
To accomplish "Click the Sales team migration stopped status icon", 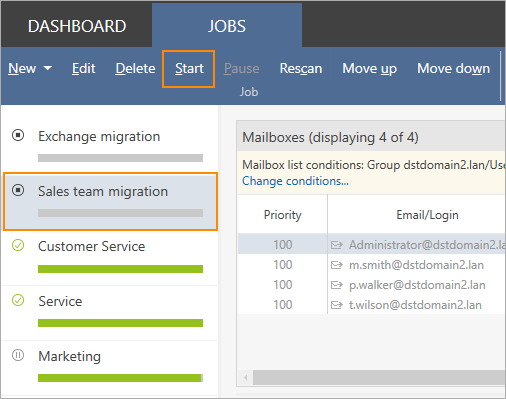I will point(18,190).
